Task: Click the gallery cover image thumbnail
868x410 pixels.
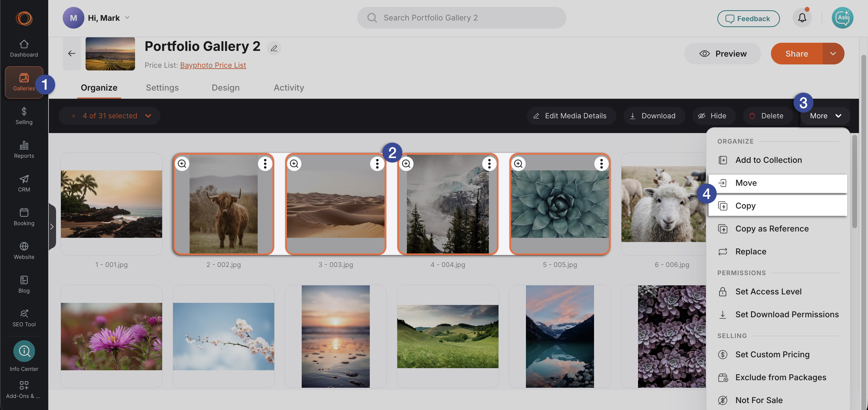Action: 110,54
